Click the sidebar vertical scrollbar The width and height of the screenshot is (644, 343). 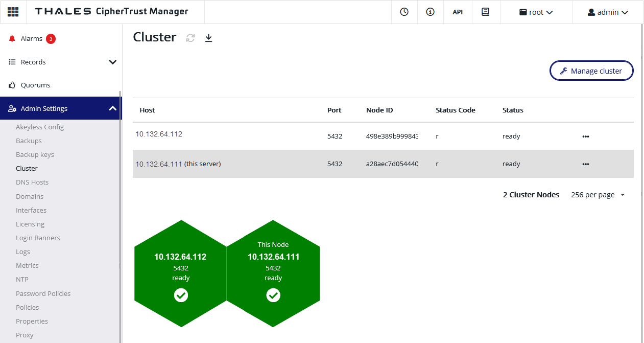click(121, 217)
